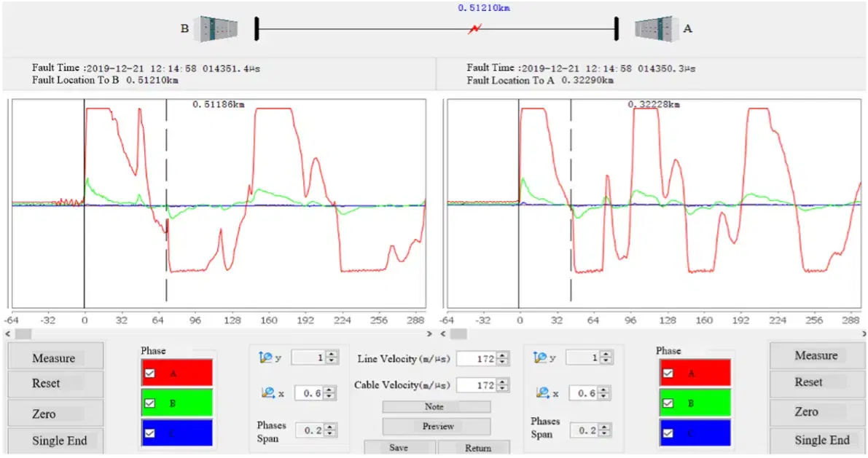Toggle blue Phase C checkbox on right
The width and height of the screenshot is (868, 458).
click(x=668, y=433)
